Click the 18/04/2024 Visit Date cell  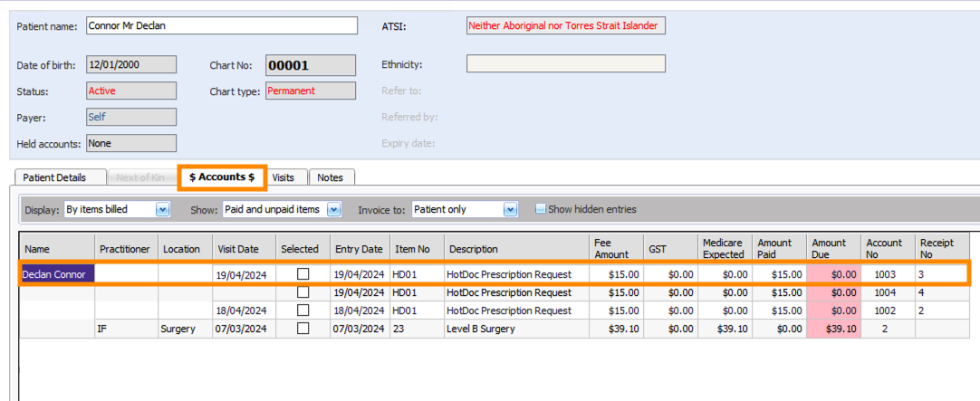click(245, 310)
